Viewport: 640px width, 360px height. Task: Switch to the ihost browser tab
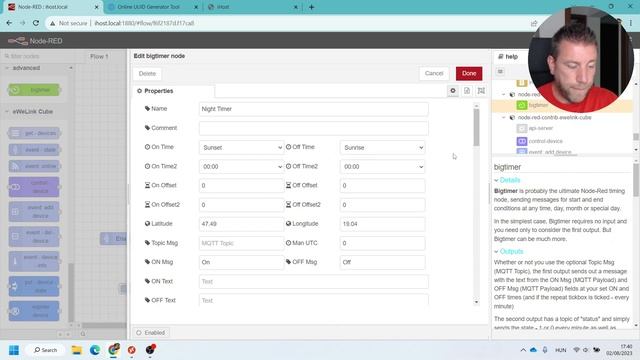click(x=252, y=7)
